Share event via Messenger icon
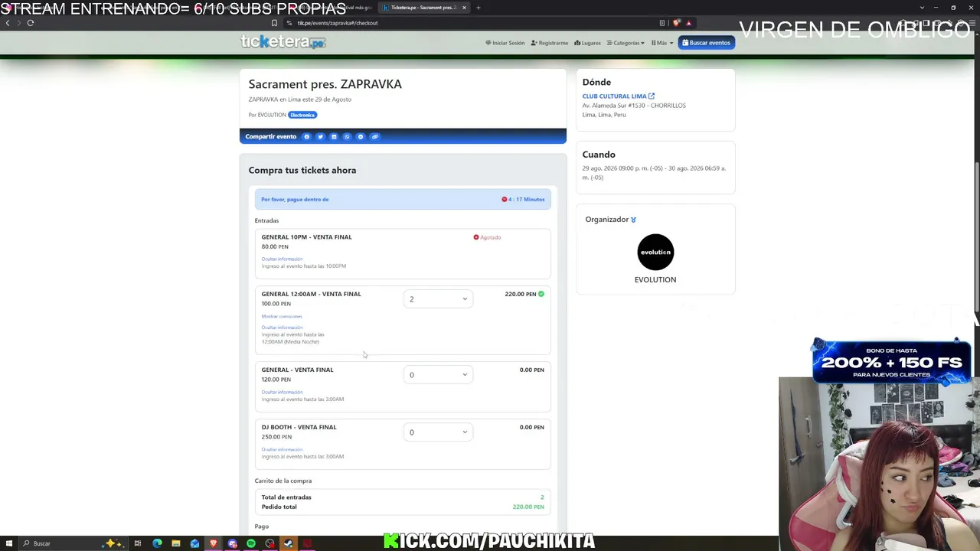The height and width of the screenshot is (551, 980). pos(361,137)
